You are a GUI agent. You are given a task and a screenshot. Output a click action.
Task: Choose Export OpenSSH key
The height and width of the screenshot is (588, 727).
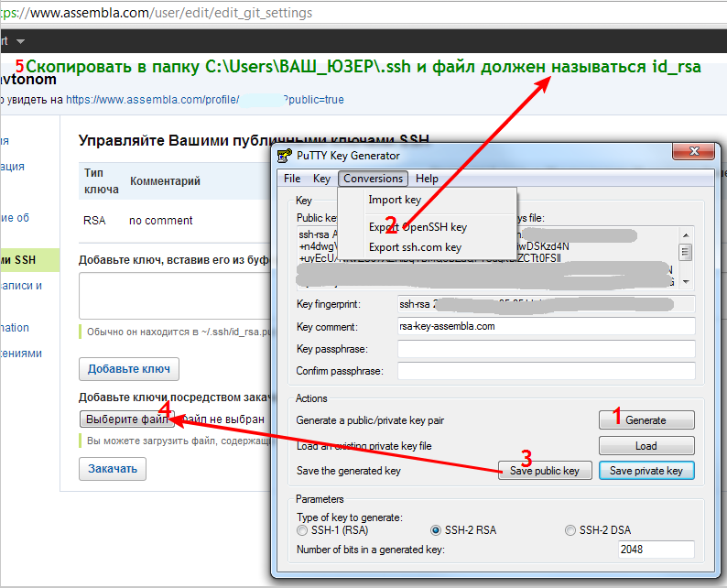[x=418, y=227]
